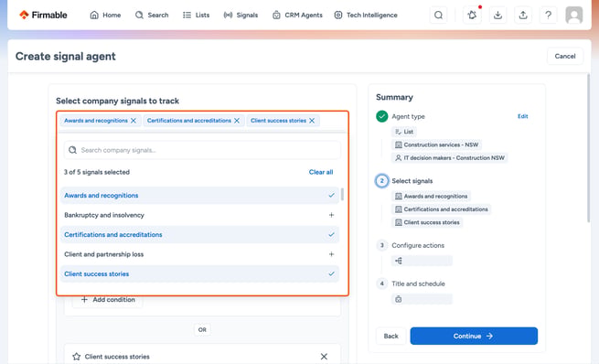Click the Construction services - NSW tag
The image size is (599, 364).
coord(436,145)
